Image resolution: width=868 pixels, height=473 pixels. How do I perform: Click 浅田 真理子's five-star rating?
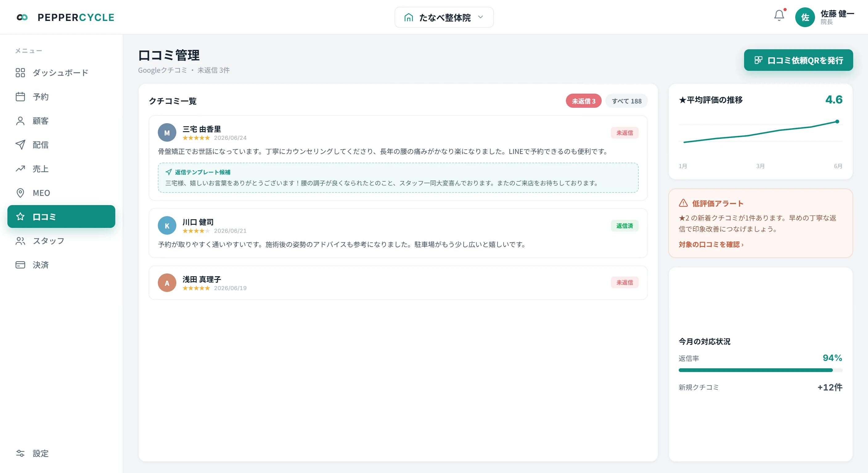tap(196, 288)
